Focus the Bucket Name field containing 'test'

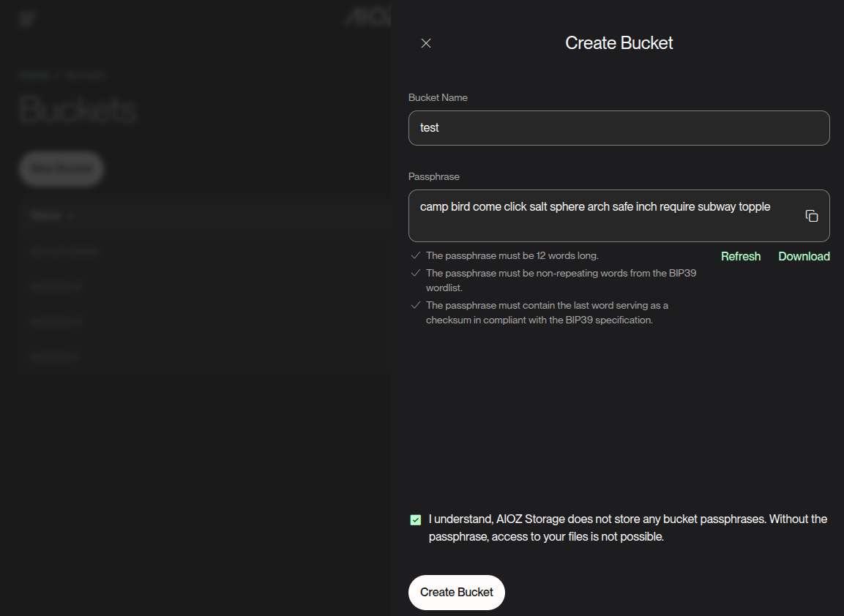point(619,128)
